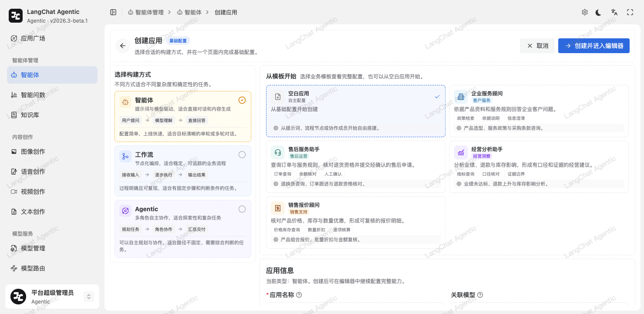Click the LangChat Agentic logo icon
The image size is (644, 314).
pos(16,16)
